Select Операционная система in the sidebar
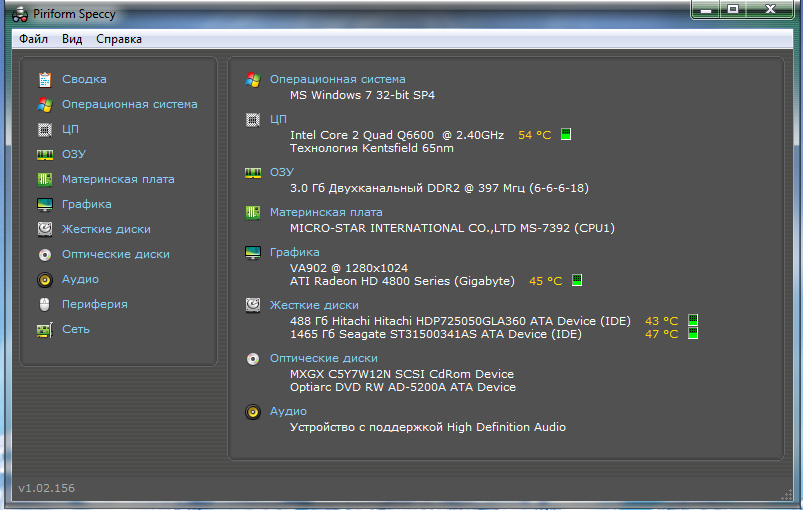 click(130, 104)
